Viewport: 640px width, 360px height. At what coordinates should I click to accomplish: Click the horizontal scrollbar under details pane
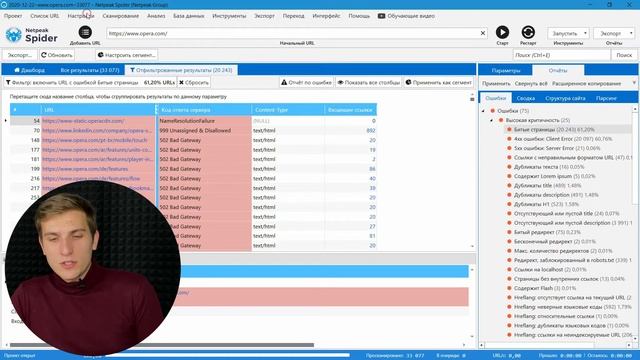(x=162, y=345)
